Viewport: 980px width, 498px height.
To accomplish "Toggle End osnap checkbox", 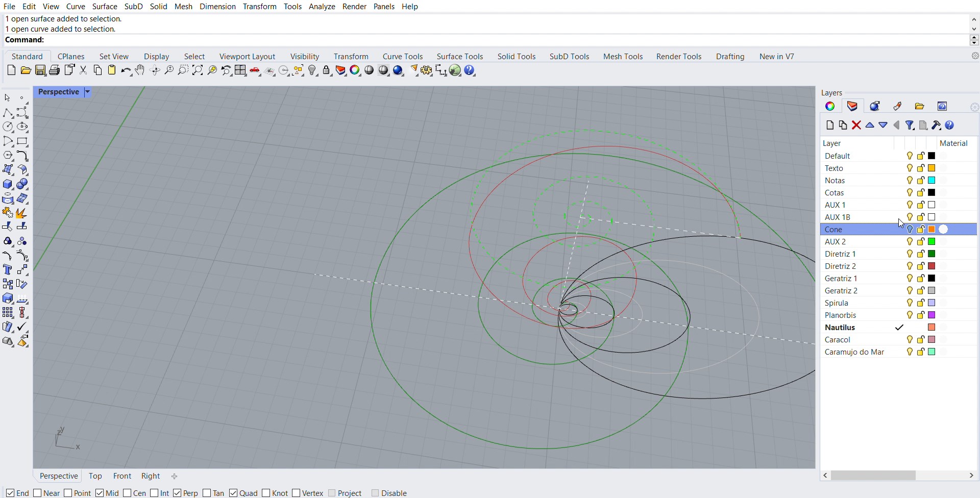I will pos(10,493).
